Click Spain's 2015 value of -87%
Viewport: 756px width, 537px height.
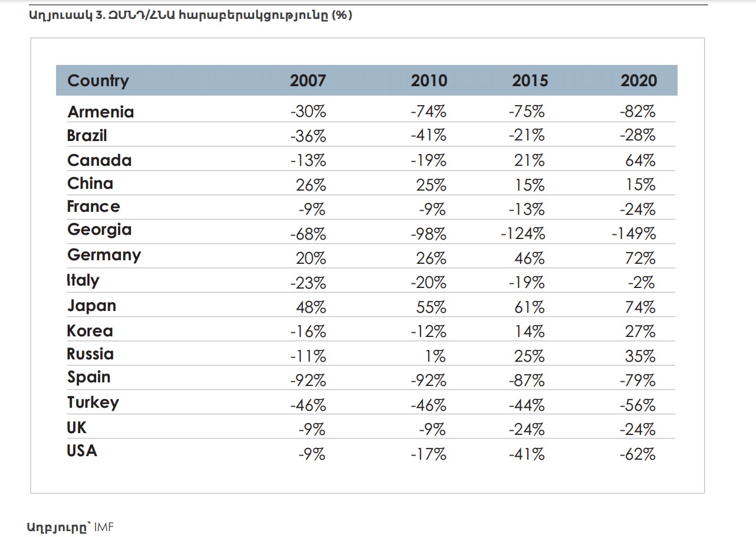[x=527, y=381]
